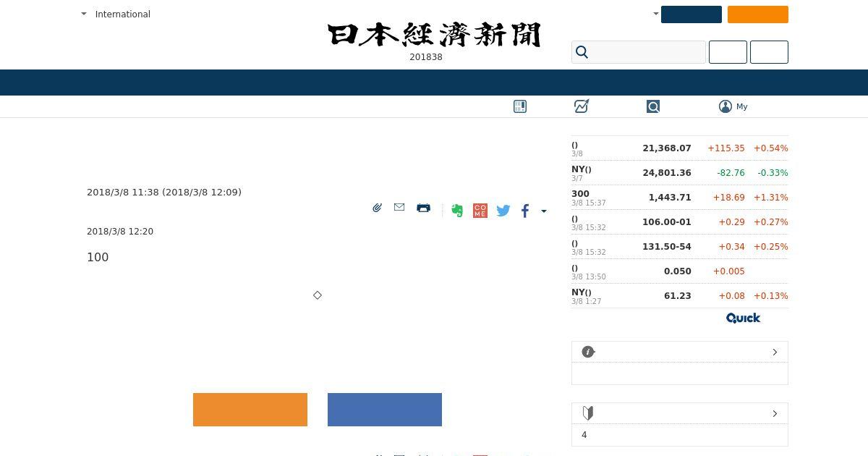
Task: Click the NY crude value 61.23
Action: coord(678,295)
